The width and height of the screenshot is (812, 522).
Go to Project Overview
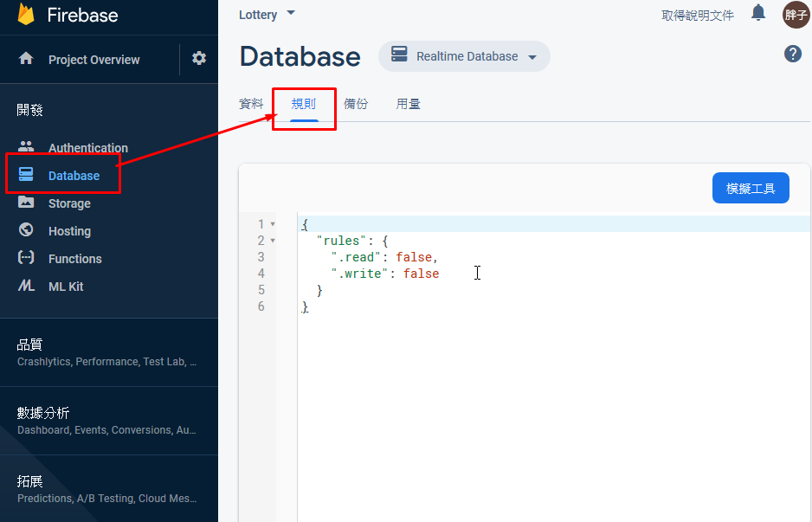tap(93, 60)
